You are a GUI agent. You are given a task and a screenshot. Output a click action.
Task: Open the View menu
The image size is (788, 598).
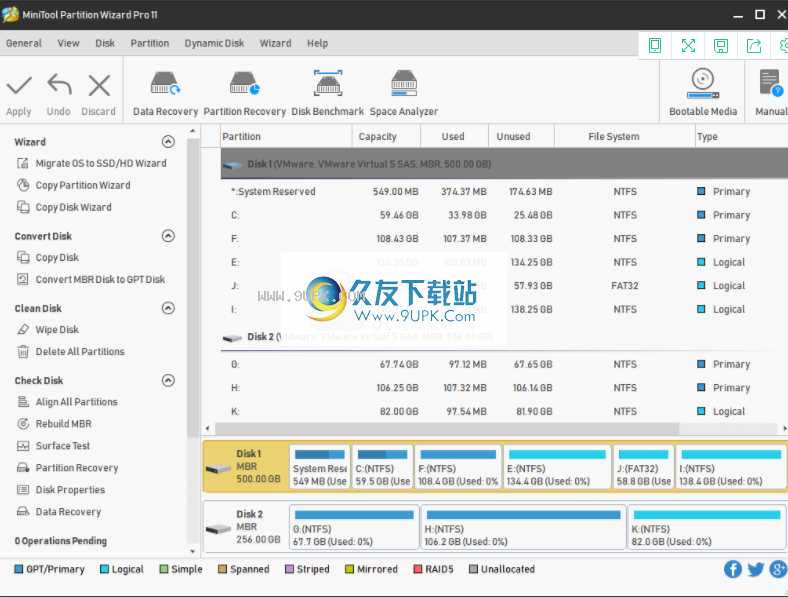pos(68,43)
